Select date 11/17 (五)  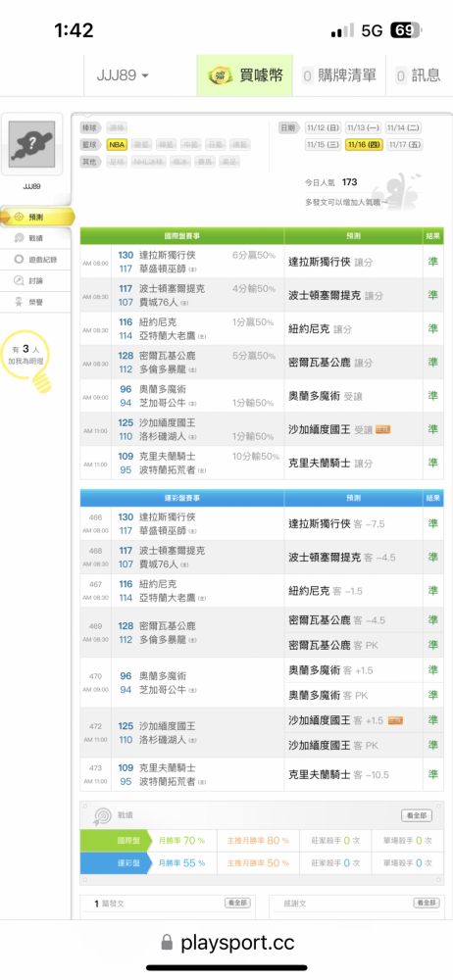pyautogui.click(x=404, y=144)
